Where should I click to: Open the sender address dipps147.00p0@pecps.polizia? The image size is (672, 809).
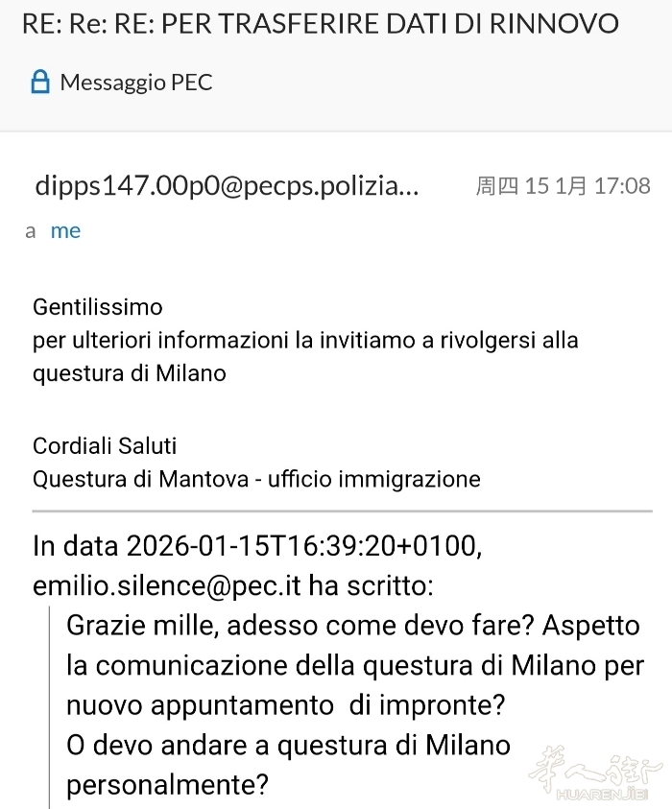pyautogui.click(x=227, y=185)
